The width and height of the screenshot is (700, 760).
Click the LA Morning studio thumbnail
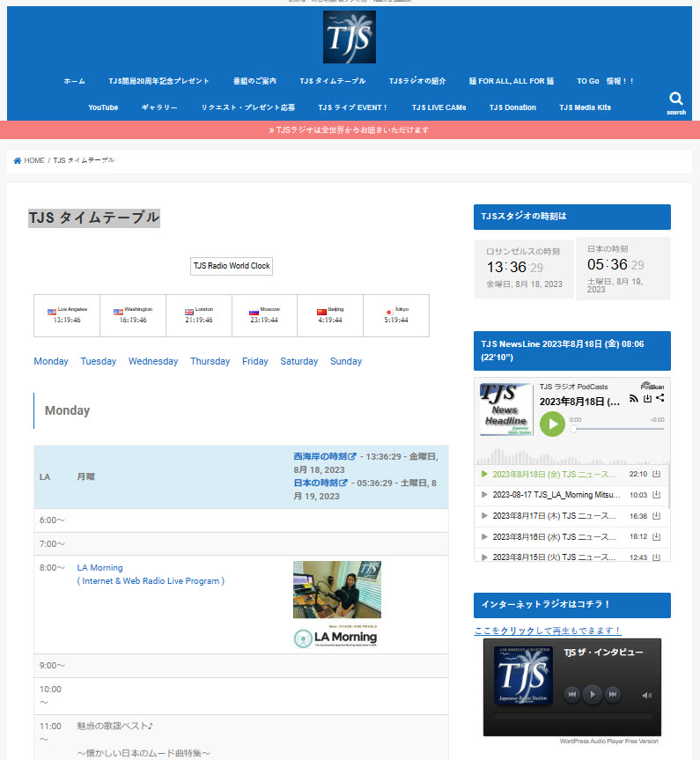click(337, 590)
